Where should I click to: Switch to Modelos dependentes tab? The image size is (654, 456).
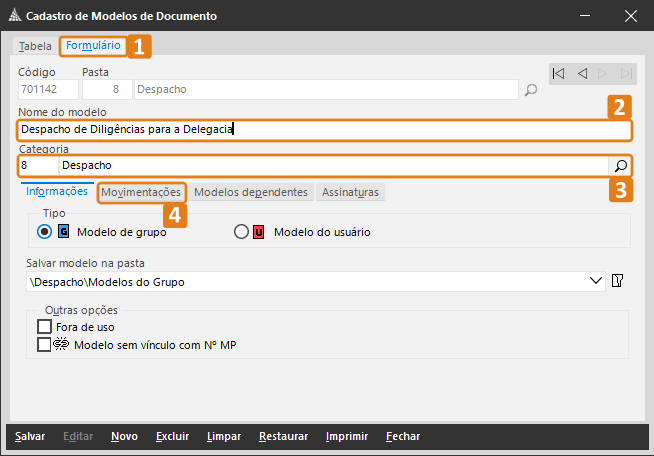click(251, 192)
